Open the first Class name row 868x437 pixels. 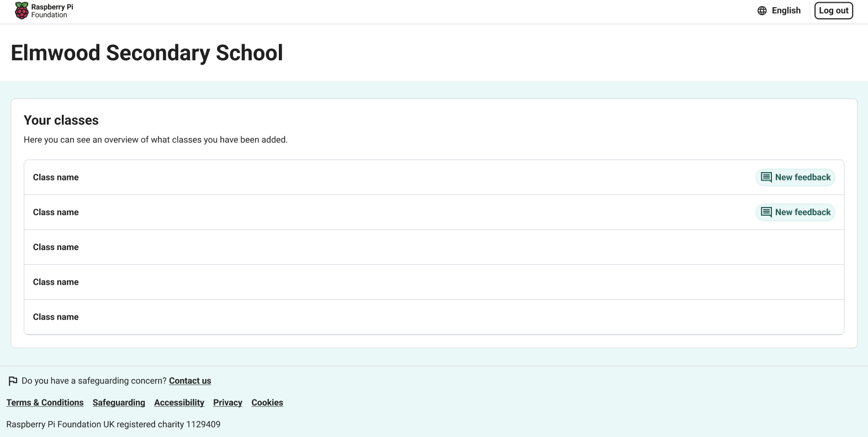point(56,177)
